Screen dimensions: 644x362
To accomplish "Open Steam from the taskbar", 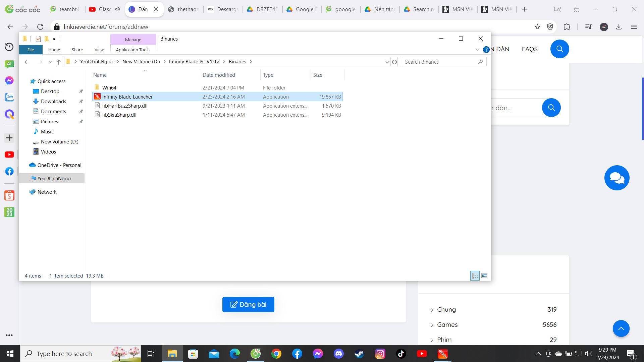I will point(359,354).
